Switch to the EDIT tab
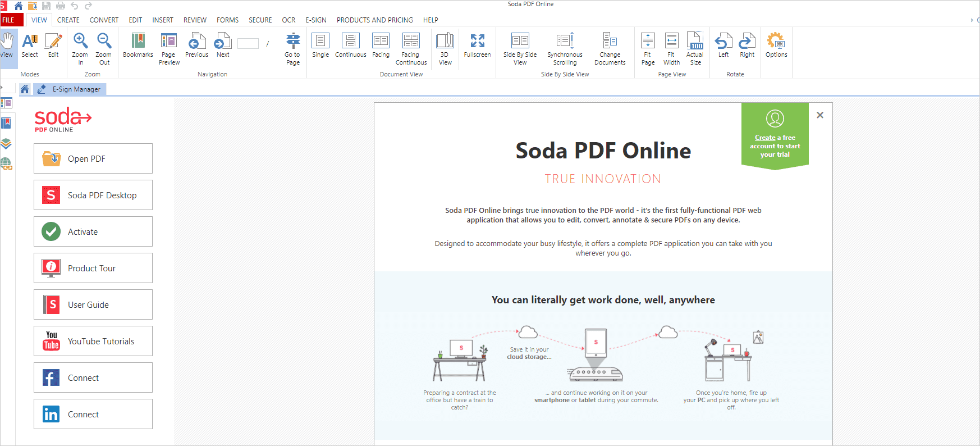The image size is (980, 446). [135, 20]
